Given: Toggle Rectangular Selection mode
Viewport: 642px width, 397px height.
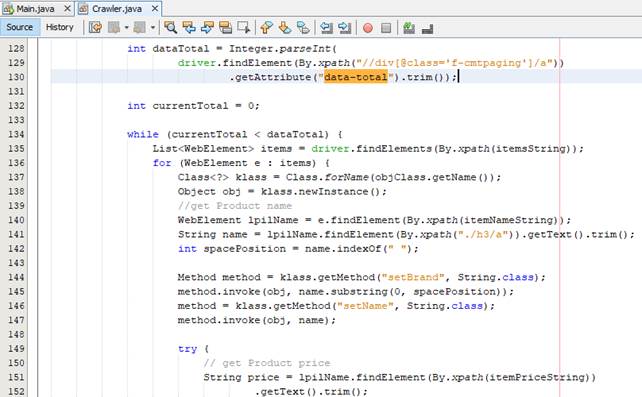Looking at the screenshot, I should point(244,27).
